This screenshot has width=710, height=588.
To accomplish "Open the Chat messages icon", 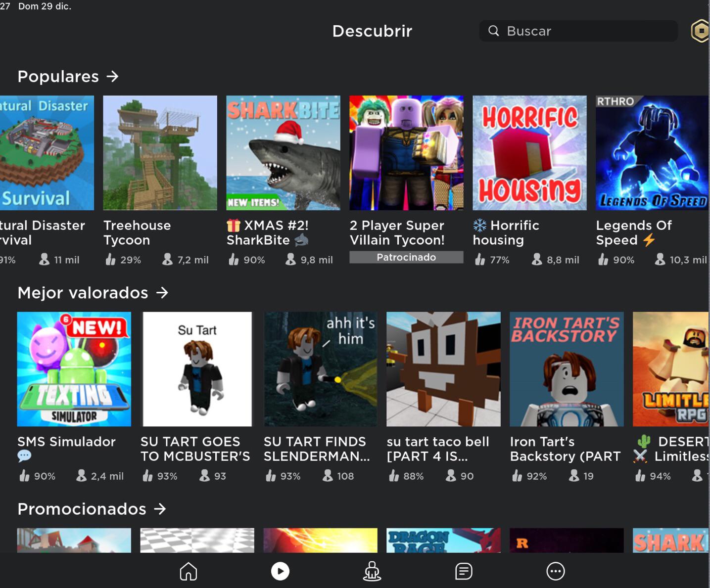I will 464,571.
